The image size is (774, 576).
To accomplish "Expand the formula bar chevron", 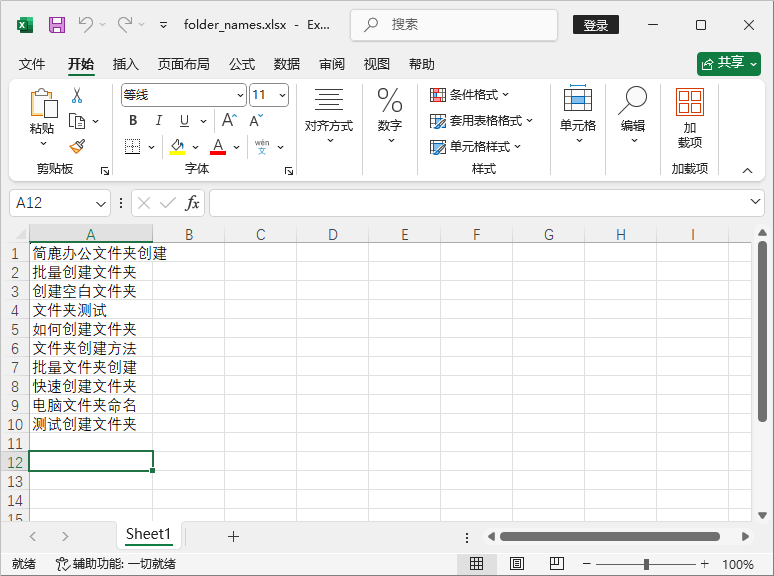I will coord(755,201).
